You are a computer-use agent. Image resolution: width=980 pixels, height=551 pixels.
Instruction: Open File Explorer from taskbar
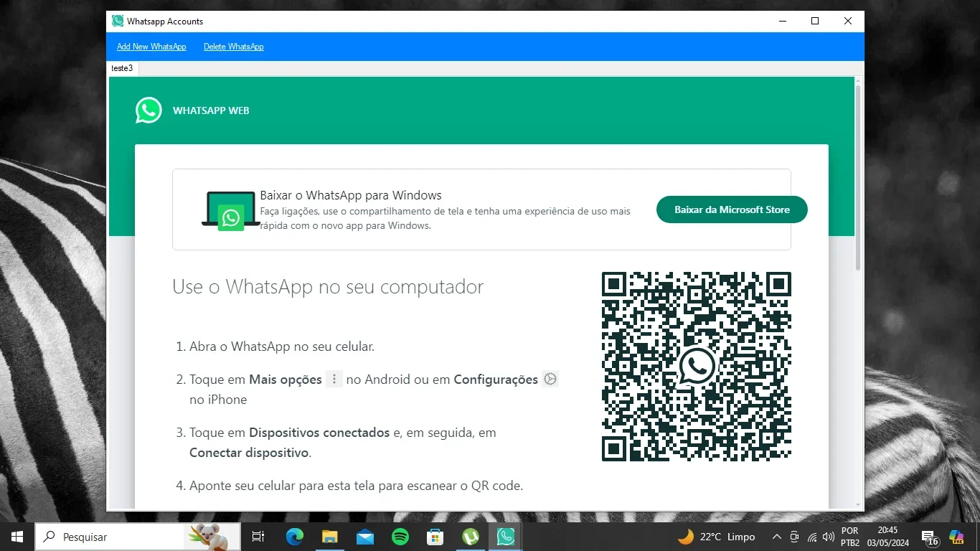(329, 537)
